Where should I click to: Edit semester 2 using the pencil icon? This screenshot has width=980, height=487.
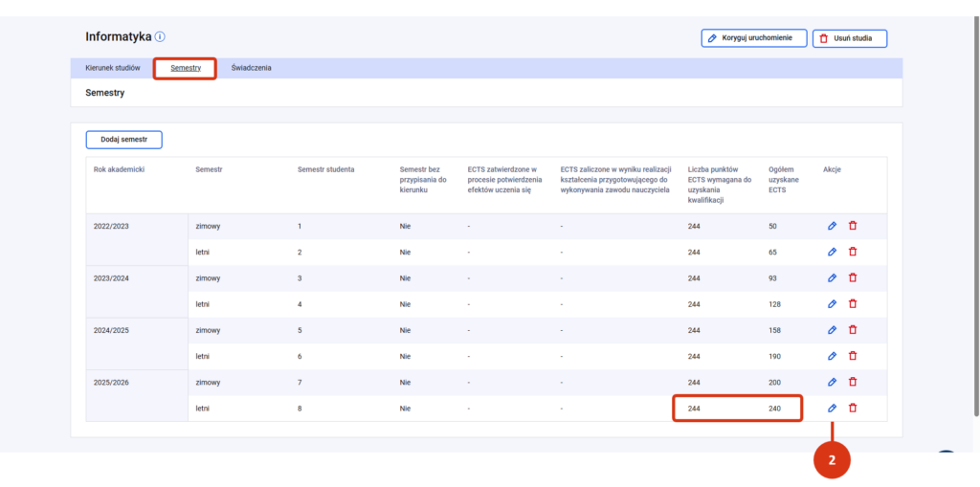(x=832, y=252)
